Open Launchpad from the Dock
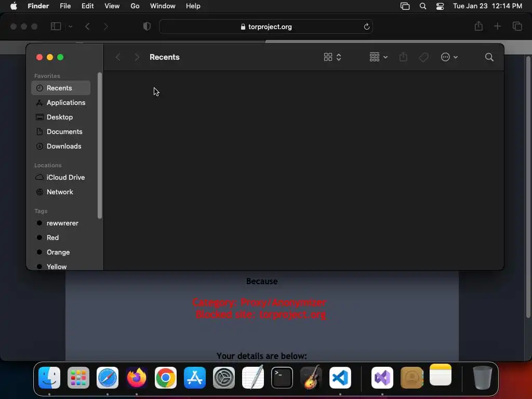Image resolution: width=532 pixels, height=399 pixels. click(x=78, y=378)
